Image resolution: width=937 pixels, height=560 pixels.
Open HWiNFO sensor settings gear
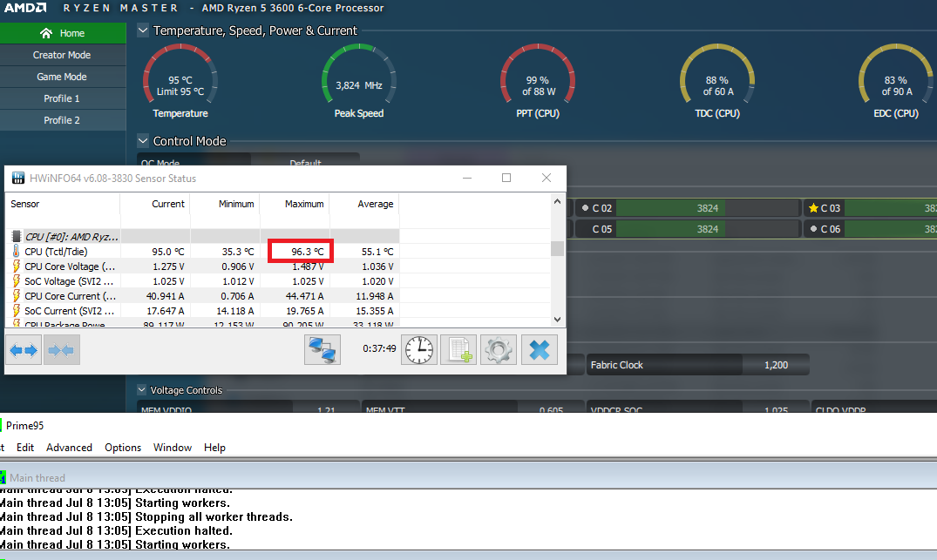point(499,350)
